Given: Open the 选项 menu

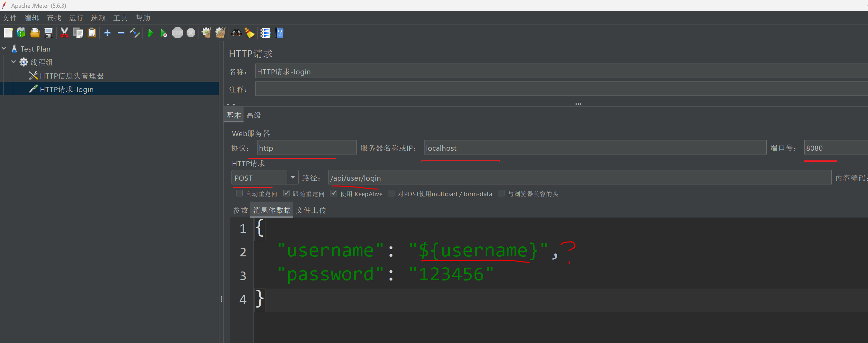Looking at the screenshot, I should coord(98,18).
